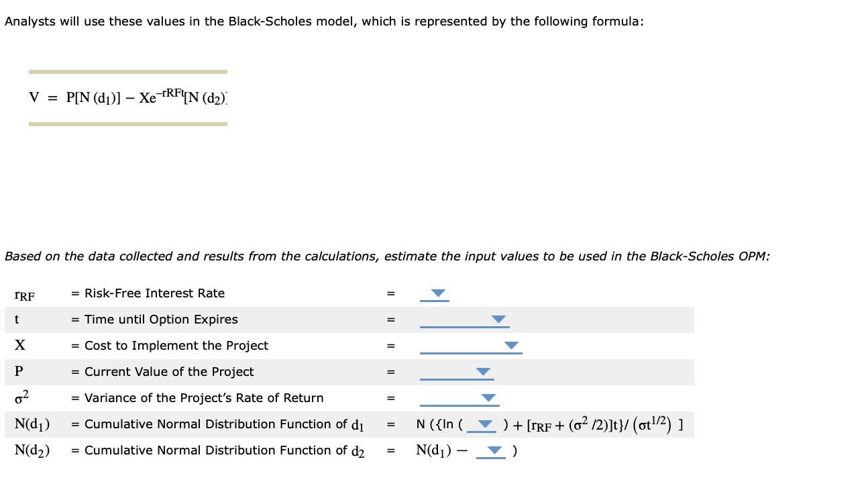Click the N(d1) symbol in the variable column

point(32,424)
